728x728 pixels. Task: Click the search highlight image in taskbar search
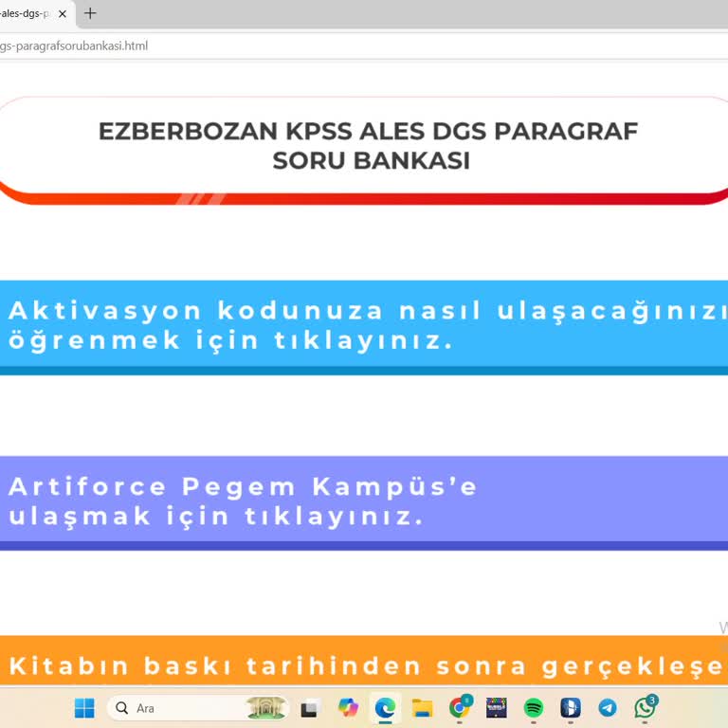tap(266, 708)
